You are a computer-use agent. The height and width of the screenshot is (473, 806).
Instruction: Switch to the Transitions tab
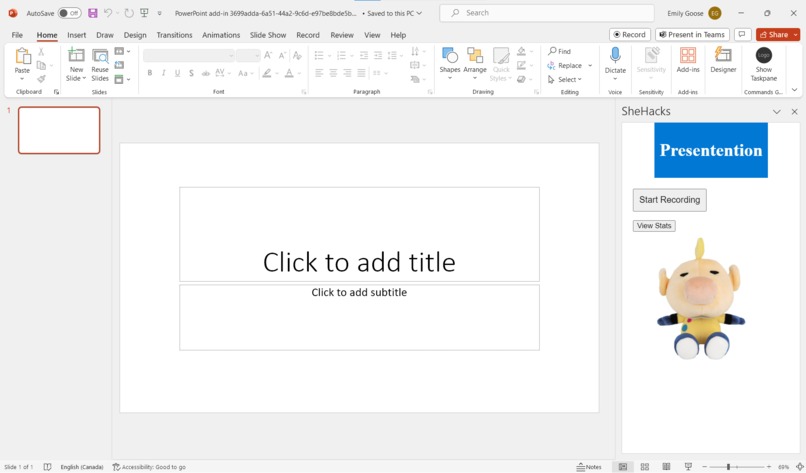(174, 35)
